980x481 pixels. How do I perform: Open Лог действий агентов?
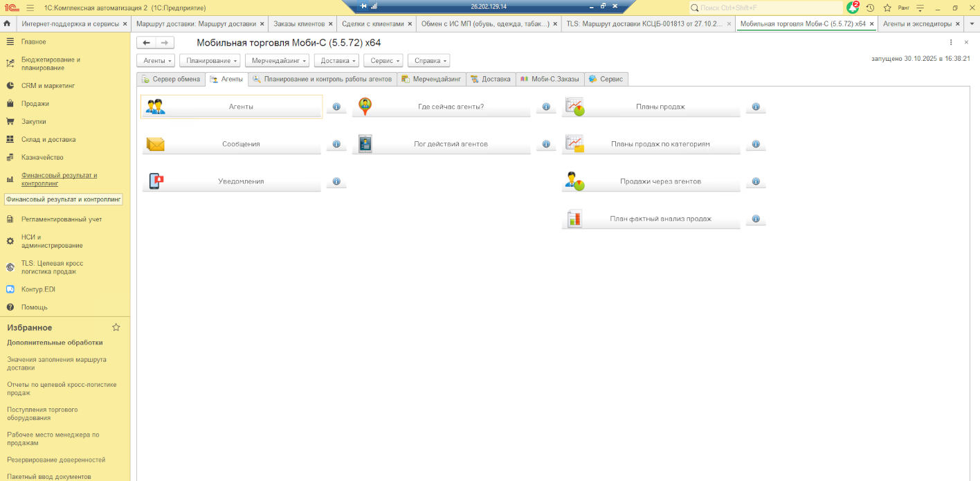[441, 144]
